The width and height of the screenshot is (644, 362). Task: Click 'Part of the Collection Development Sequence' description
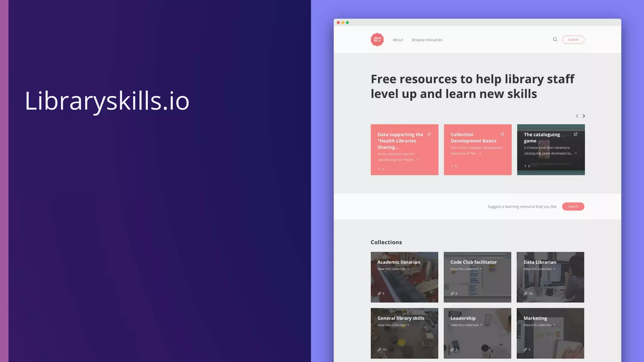[476, 151]
